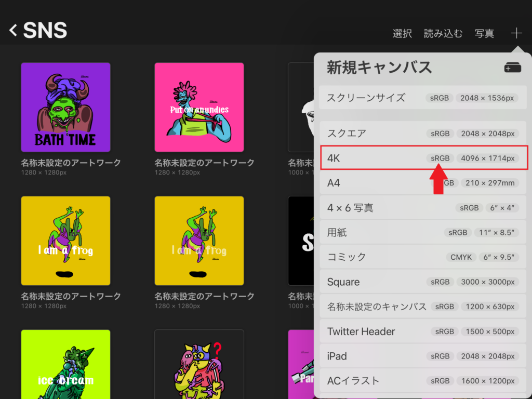Open the pink Put on an undies artwork
The height and width of the screenshot is (399, 532).
pyautogui.click(x=199, y=107)
